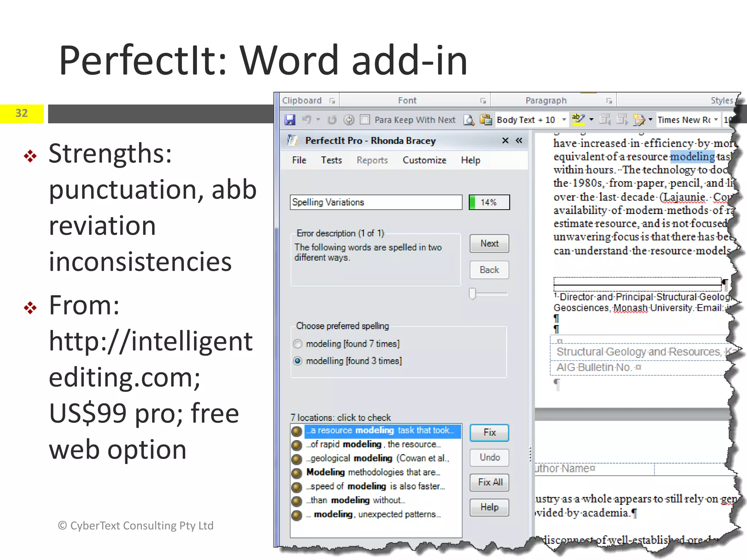Viewport: 747px width, 560px height.
Task: Click the Undo arrow icon
Action: (x=306, y=120)
